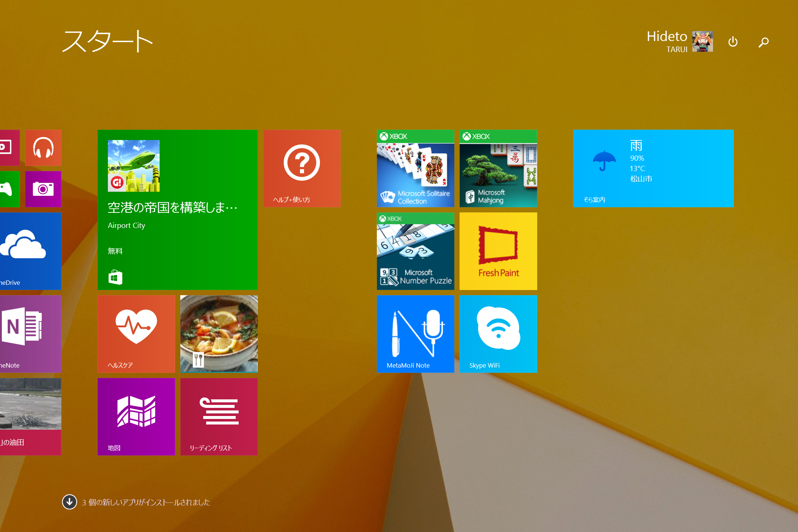Click the power options button

[x=733, y=42]
